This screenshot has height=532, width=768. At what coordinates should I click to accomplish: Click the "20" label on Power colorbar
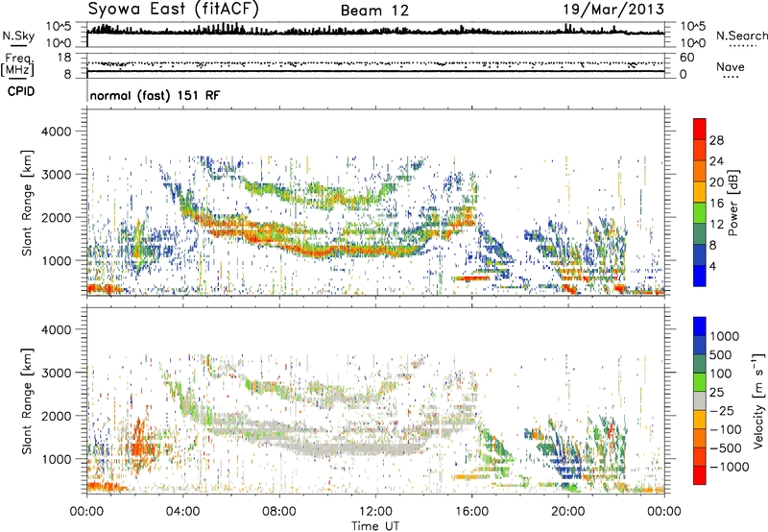(x=716, y=182)
